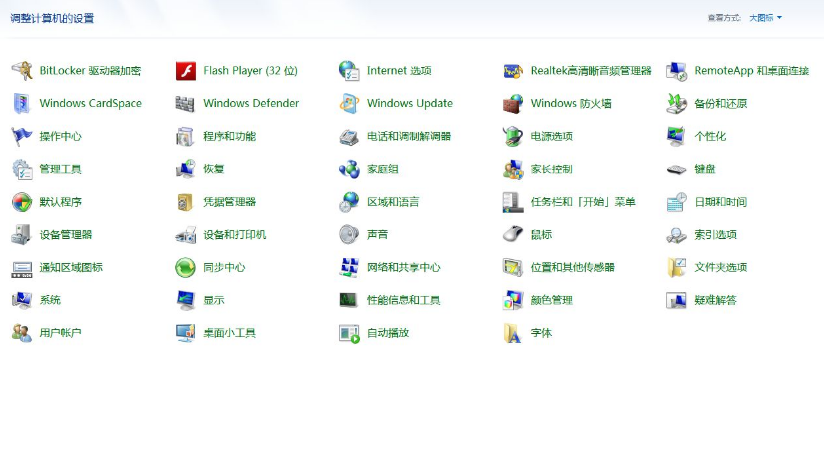Open the 设备管理器 link

(x=66, y=234)
